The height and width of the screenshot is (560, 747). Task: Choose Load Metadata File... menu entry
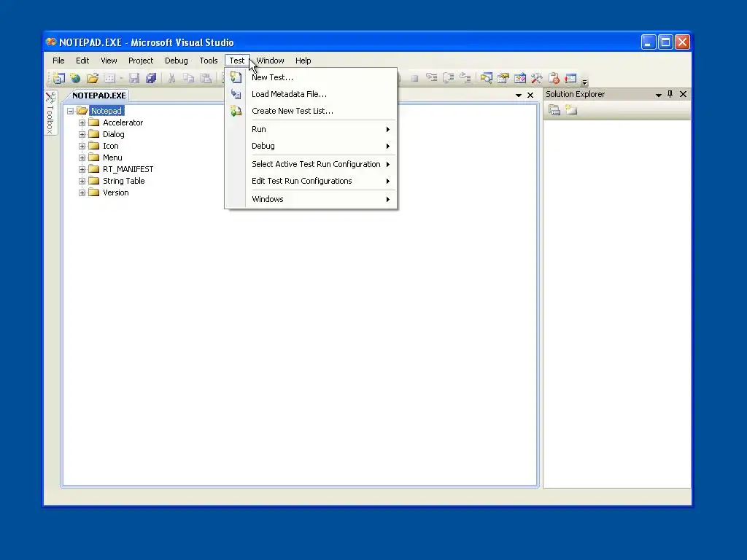point(311,94)
